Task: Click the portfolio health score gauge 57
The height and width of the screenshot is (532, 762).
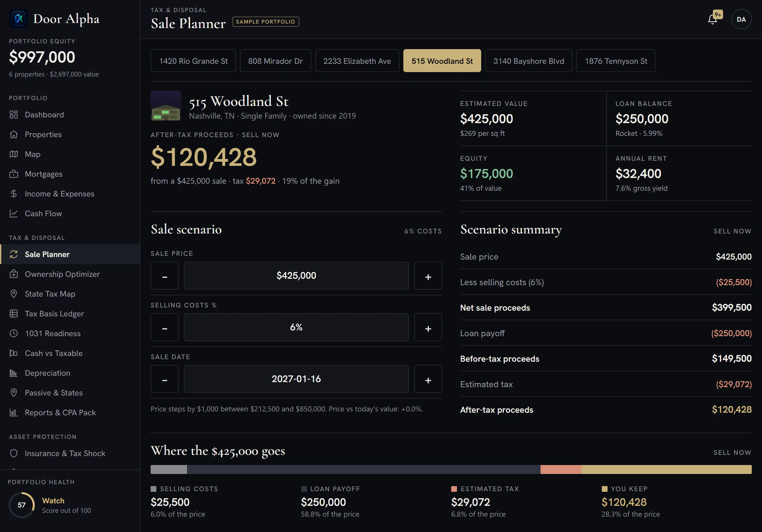Action: coord(22,505)
